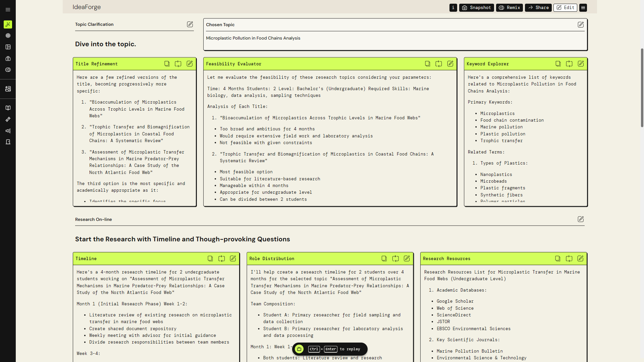Click the Remix button
Screen dimensions: 644x362
[509, 7]
